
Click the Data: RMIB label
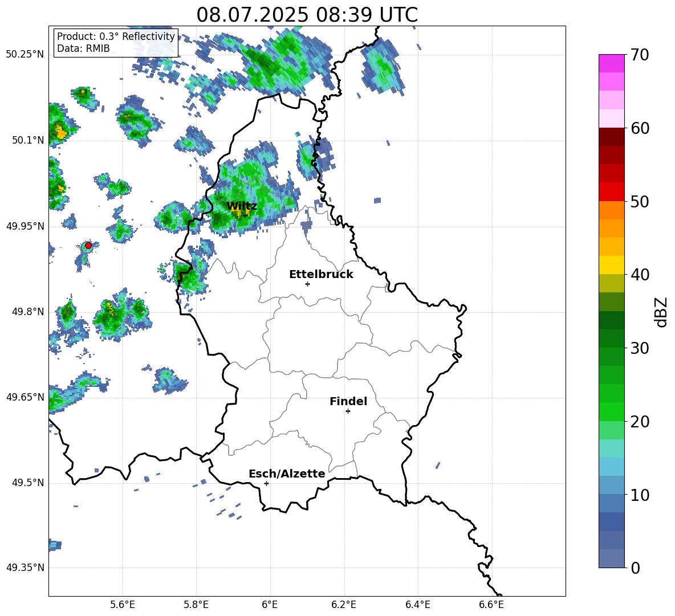(x=83, y=48)
